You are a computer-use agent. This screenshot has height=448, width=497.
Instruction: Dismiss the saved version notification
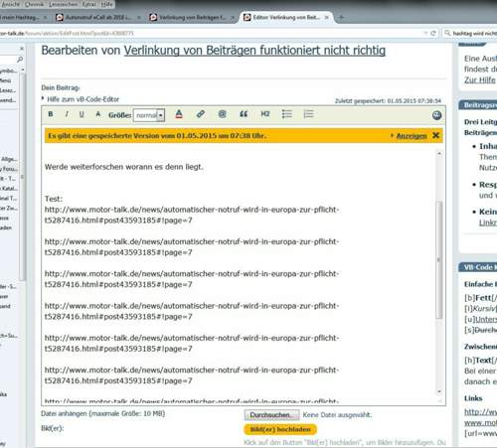click(435, 135)
